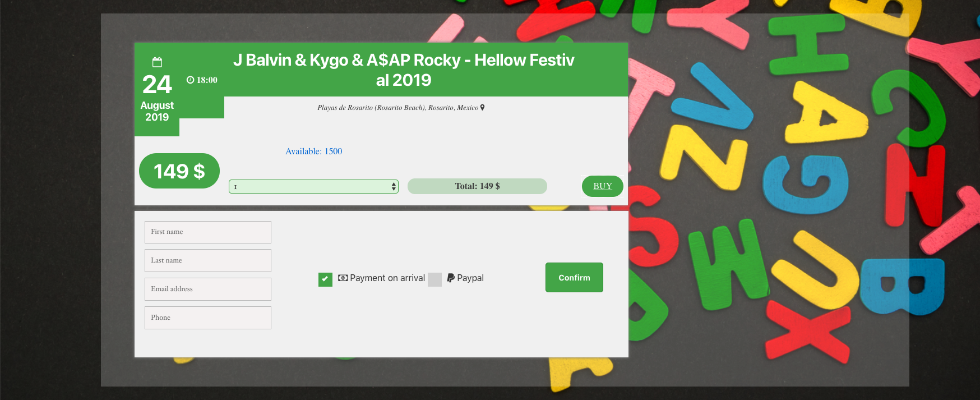Viewport: 980px width, 400px height.
Task: Click the Total: 149 $ display bar
Action: click(477, 186)
